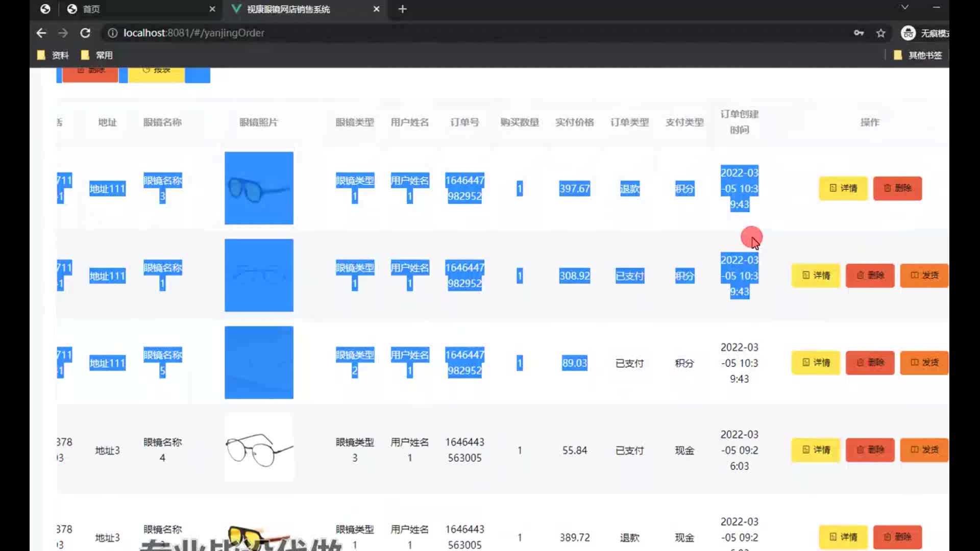Switch to the 首页 tab
The height and width of the screenshot is (551, 980).
click(92, 9)
